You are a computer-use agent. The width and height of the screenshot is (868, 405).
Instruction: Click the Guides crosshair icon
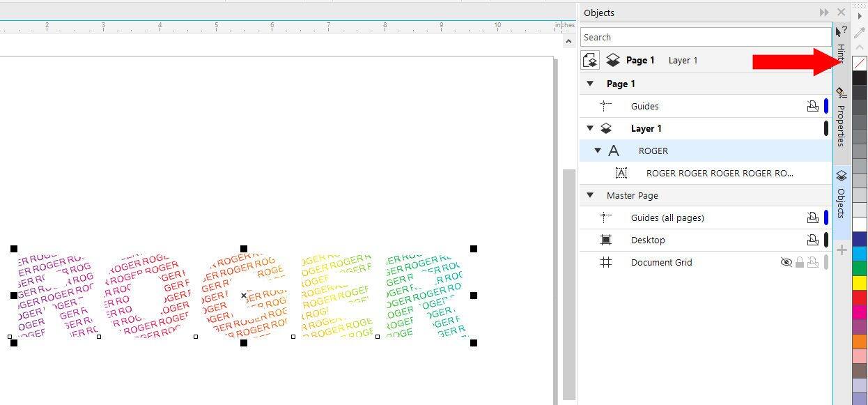tap(605, 106)
